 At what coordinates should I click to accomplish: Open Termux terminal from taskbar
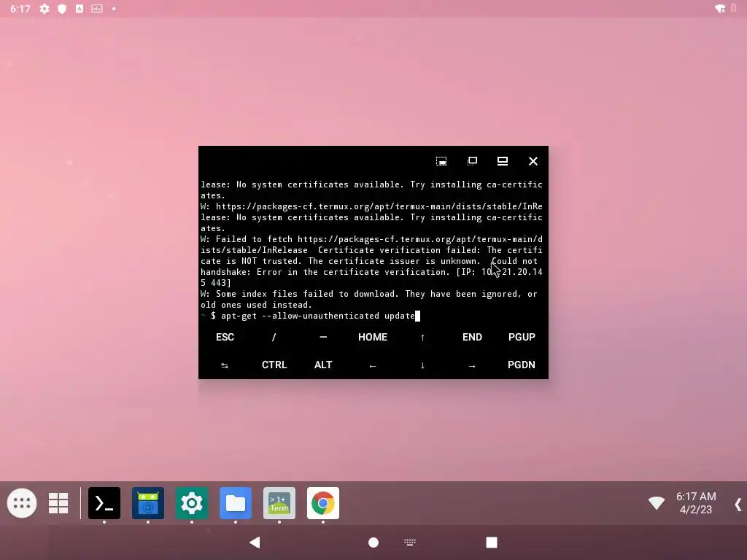(104, 503)
